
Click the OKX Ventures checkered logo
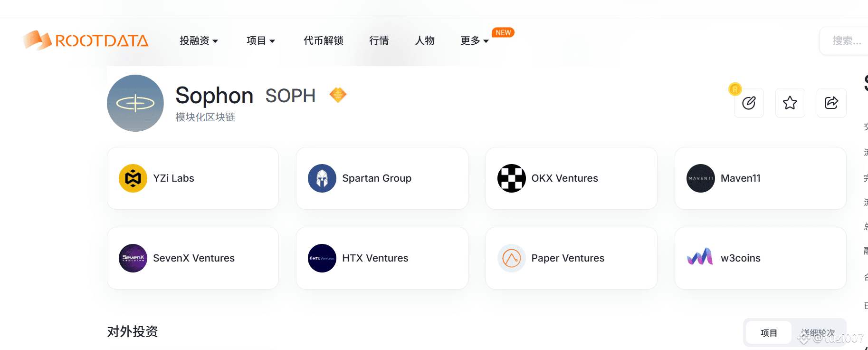(512, 178)
